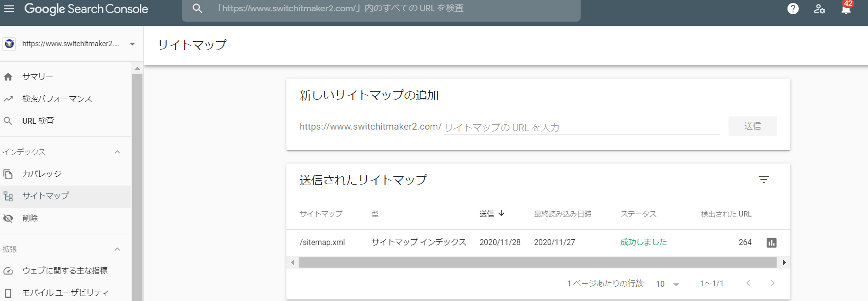Click the サイトマップ page title
The image size is (868, 301).
pyautogui.click(x=192, y=45)
